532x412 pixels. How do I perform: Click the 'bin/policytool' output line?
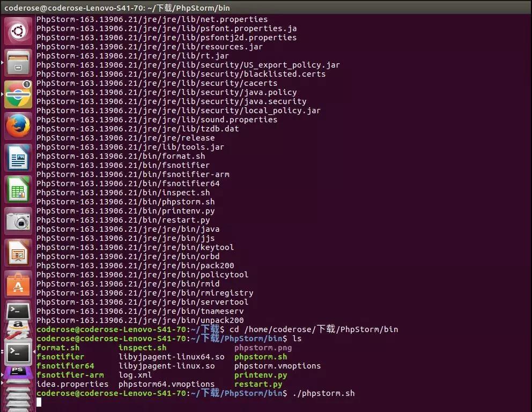(143, 275)
